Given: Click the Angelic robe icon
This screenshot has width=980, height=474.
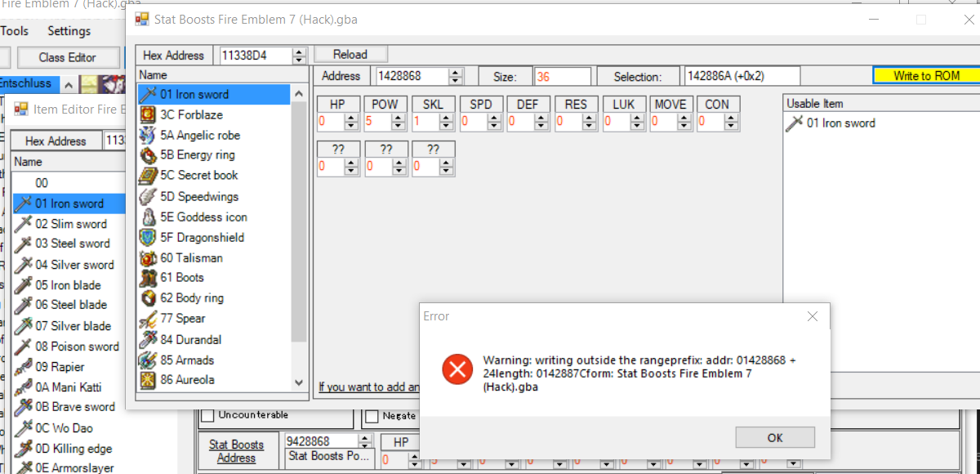Looking at the screenshot, I should click(148, 135).
